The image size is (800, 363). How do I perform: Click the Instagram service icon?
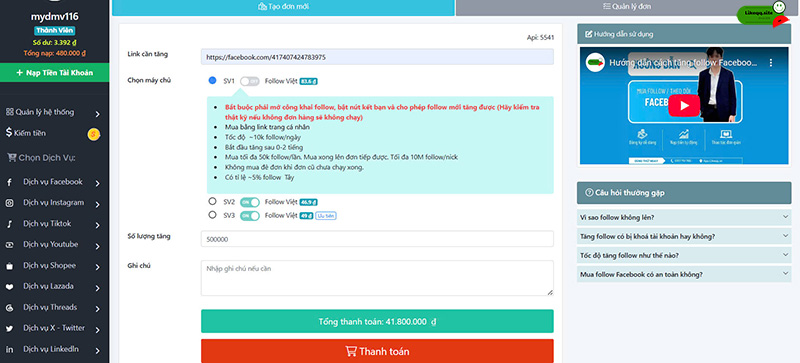[10, 203]
